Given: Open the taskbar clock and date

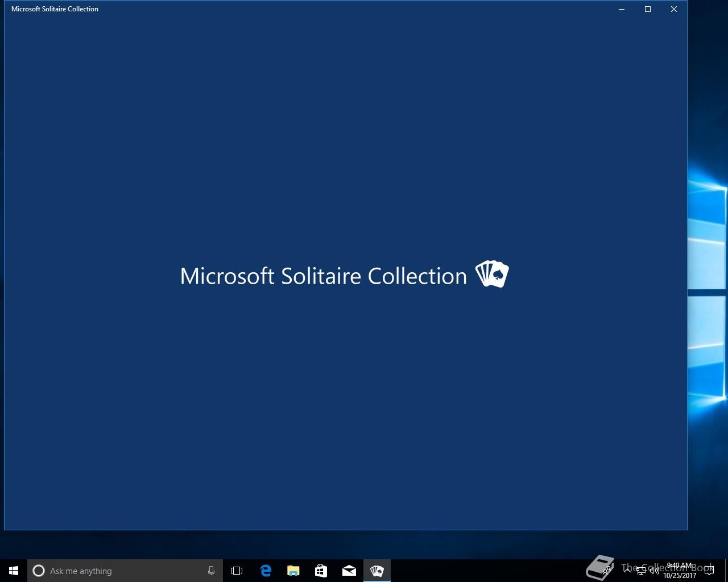Looking at the screenshot, I should tap(680, 571).
